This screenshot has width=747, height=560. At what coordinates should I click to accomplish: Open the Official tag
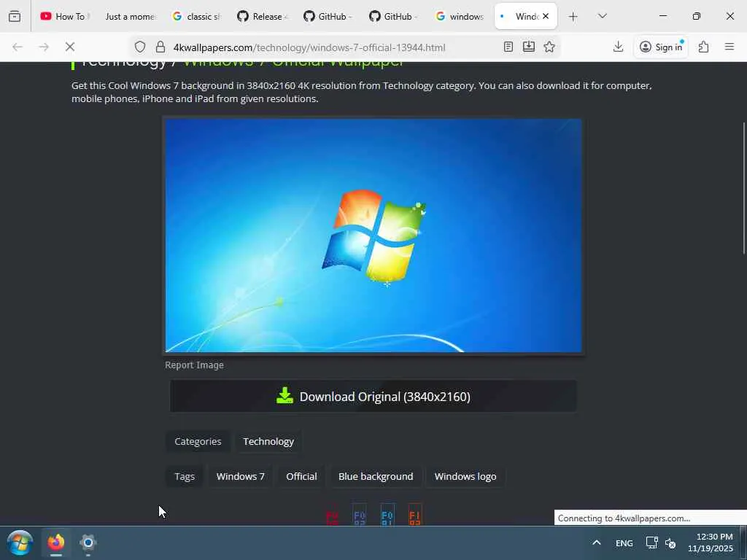pos(301,476)
